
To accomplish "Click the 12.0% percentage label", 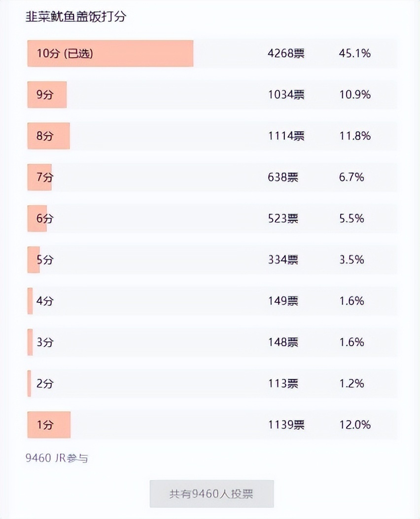I will (355, 425).
